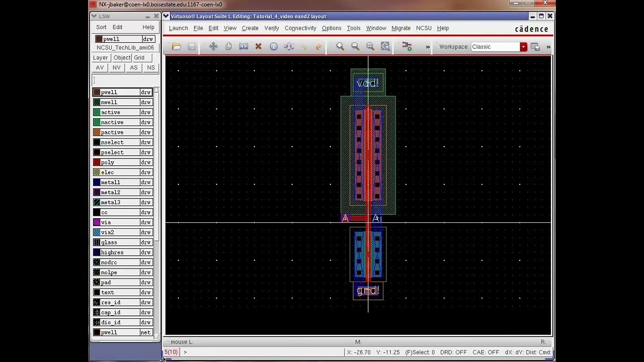Click the Zoom to Fit icon

point(370,47)
